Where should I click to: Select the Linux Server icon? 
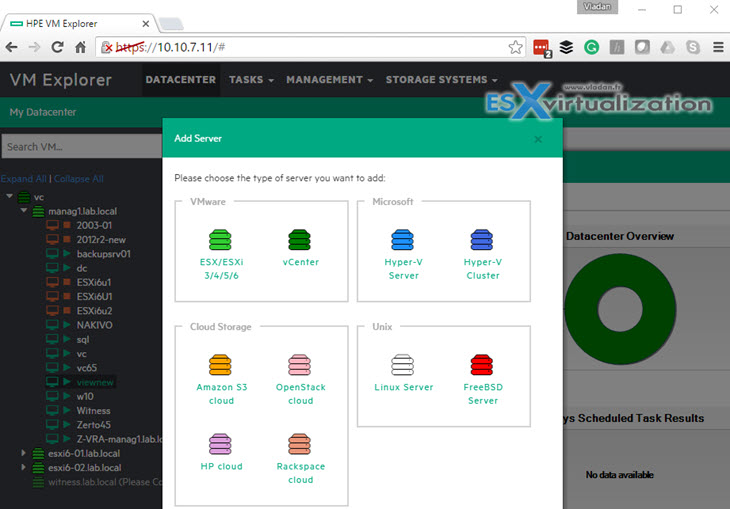[x=403, y=365]
